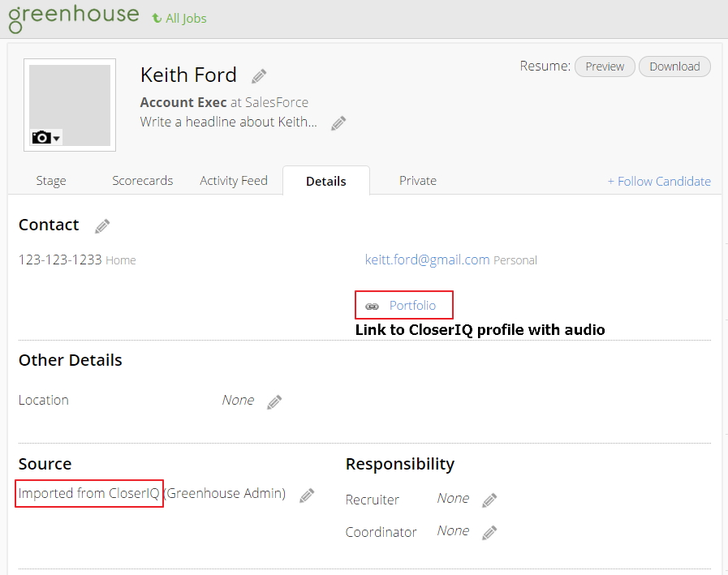Switch to the Stage tab
The height and width of the screenshot is (575, 728).
(x=51, y=181)
